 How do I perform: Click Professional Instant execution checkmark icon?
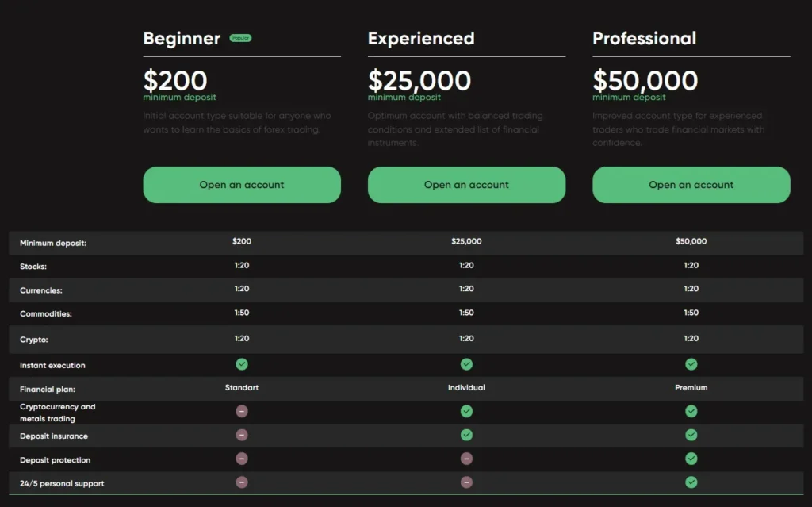tap(691, 364)
